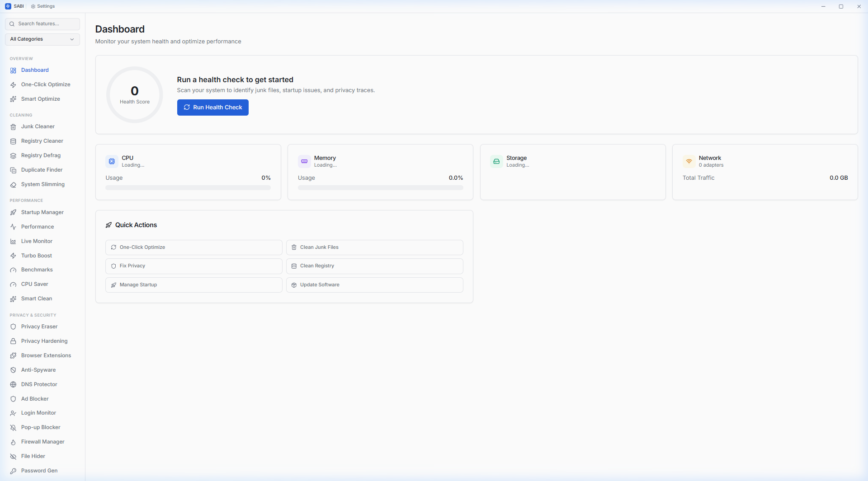Click the Search features input field
Image resolution: width=868 pixels, height=481 pixels.
(42, 24)
